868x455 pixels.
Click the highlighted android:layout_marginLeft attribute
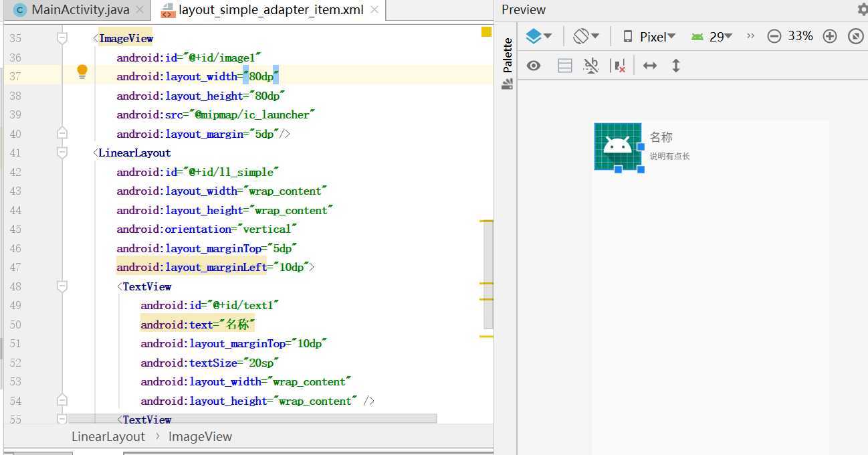(x=191, y=267)
